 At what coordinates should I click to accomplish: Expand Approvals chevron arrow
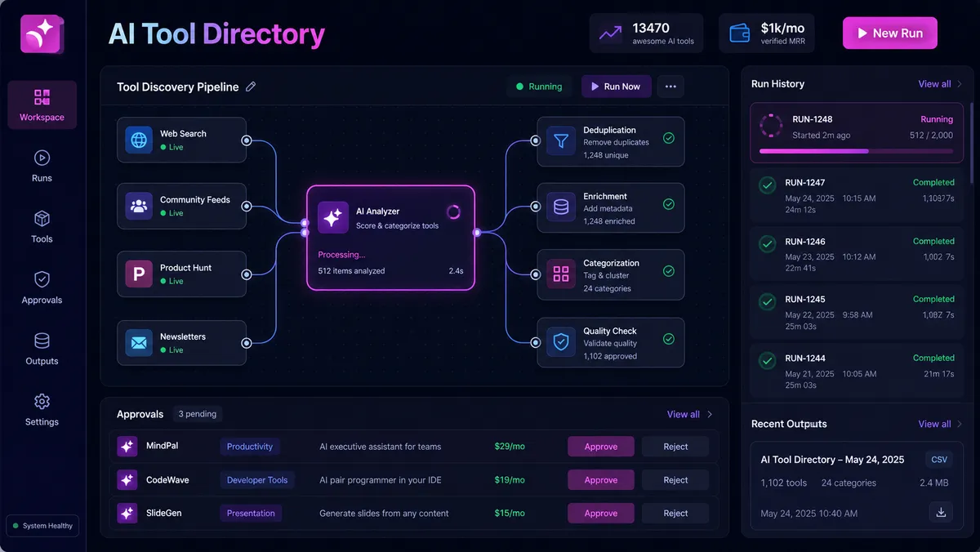[710, 414]
